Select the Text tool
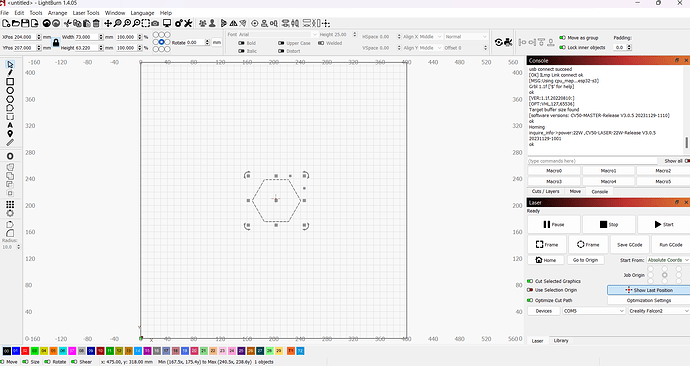The height and width of the screenshot is (366, 690). pyautogui.click(x=10, y=125)
